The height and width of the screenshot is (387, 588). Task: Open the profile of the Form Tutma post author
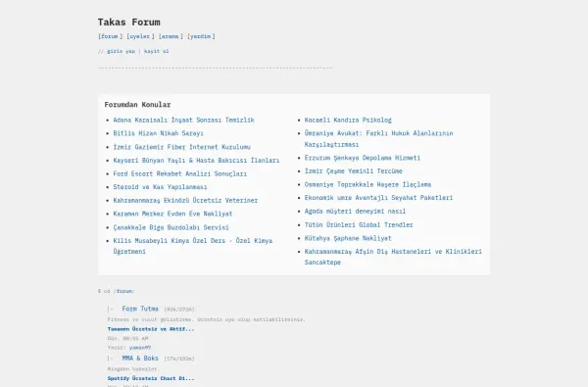140,348
